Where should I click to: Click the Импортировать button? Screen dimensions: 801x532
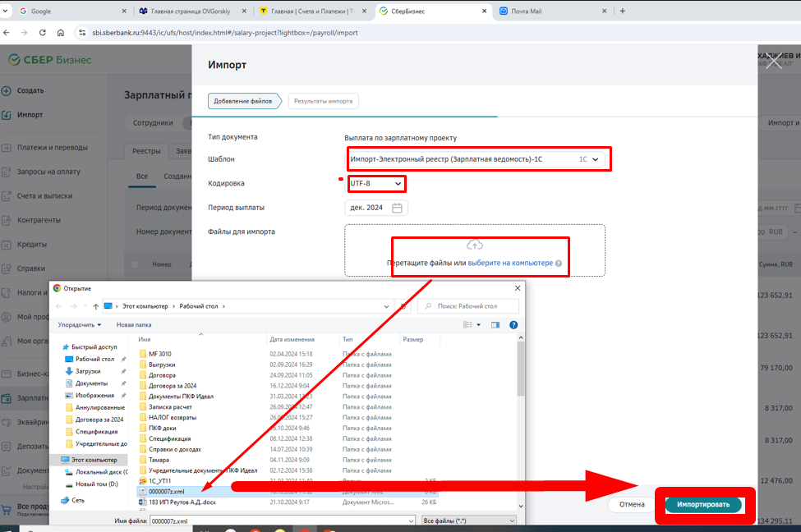[703, 504]
